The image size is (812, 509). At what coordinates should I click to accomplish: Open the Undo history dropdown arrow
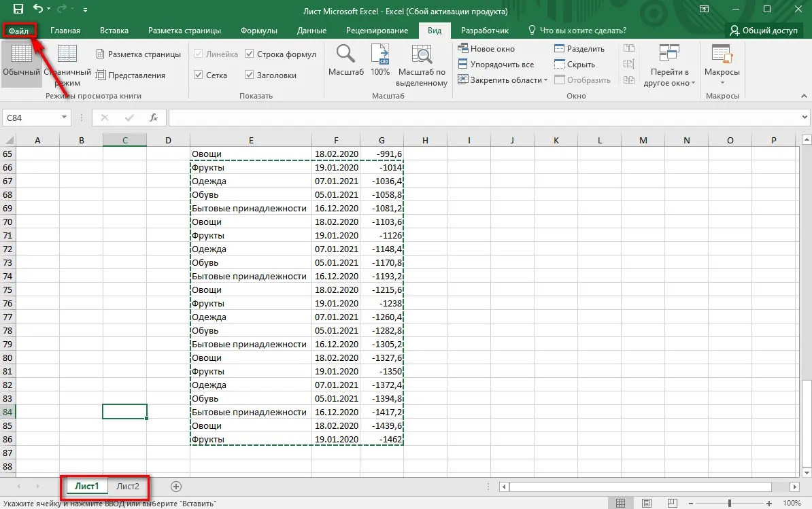point(49,9)
